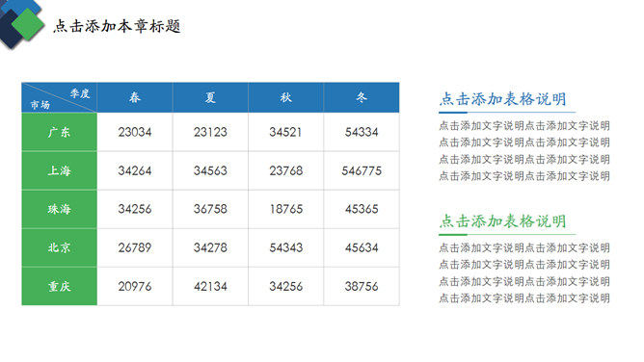Click cell value 18765
The image size is (644, 362).
tap(286, 209)
